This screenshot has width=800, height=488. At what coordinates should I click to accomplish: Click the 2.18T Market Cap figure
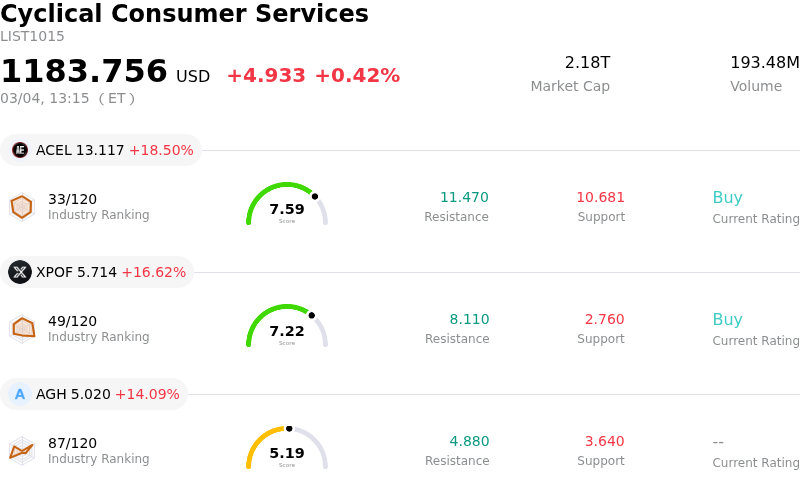[x=587, y=63]
